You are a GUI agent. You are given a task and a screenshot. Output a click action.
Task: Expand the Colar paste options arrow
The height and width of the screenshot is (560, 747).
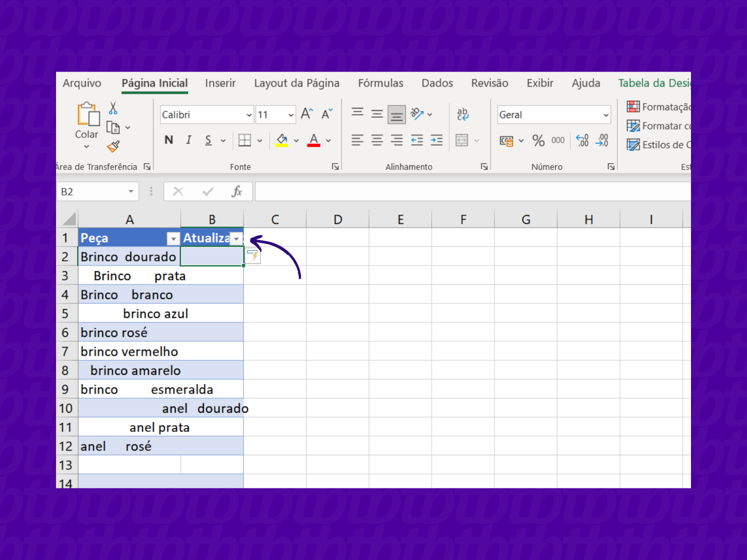[x=87, y=147]
